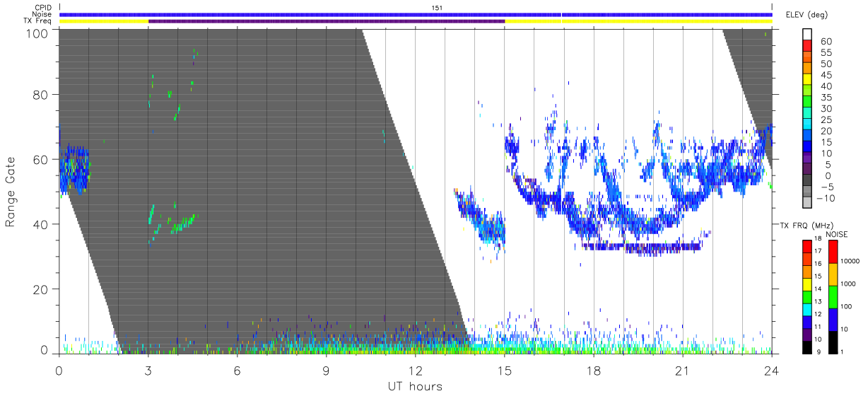The width and height of the screenshot is (868, 401).
Task: Select the purple segment of the TX Freq bar
Action: coord(327,21)
